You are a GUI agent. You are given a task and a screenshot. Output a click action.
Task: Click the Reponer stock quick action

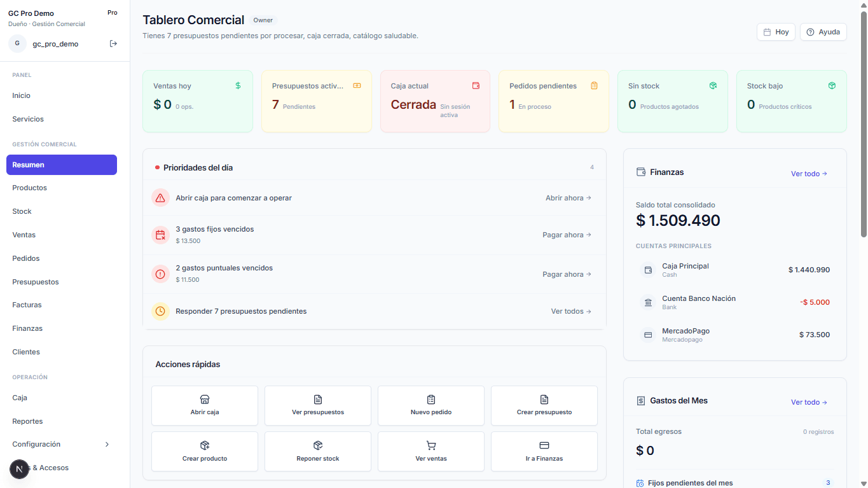[317, 451]
